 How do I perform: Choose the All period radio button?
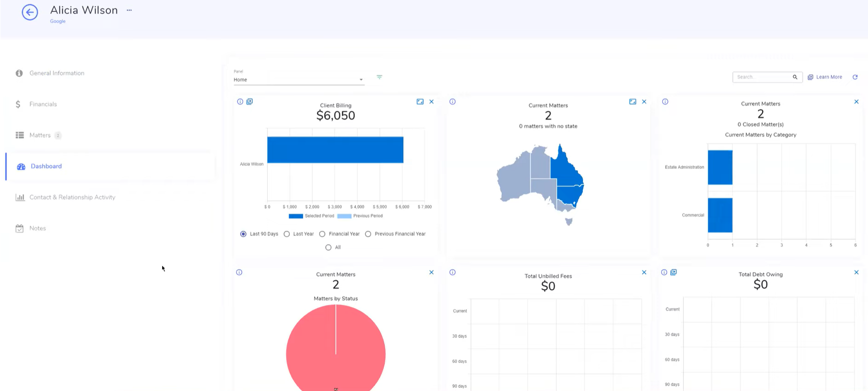(328, 248)
